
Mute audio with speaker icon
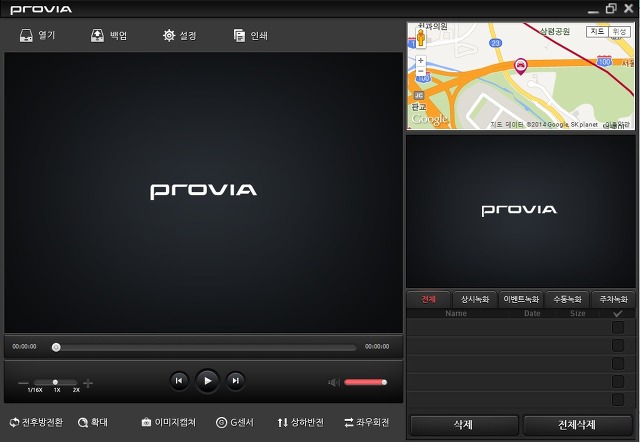coord(334,382)
